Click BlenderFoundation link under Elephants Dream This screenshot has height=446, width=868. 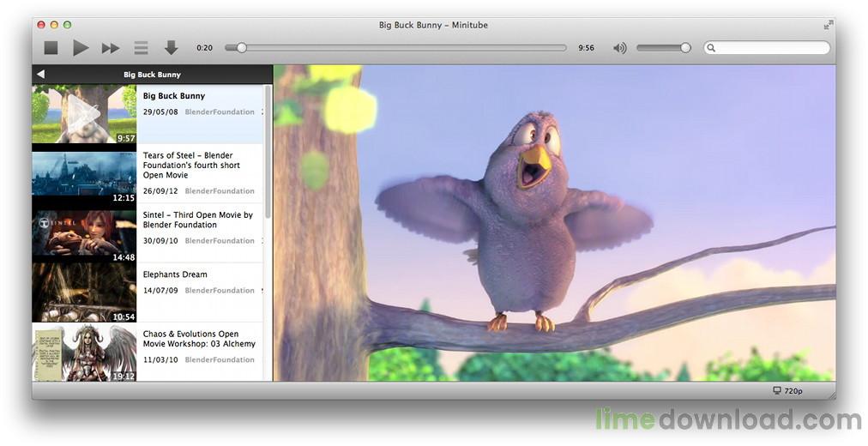pos(220,291)
